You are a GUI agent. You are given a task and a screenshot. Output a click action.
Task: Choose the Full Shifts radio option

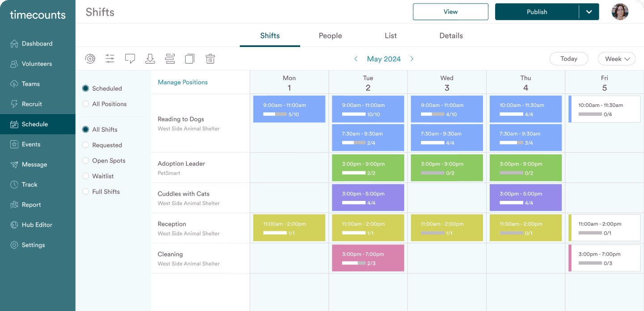coord(85,192)
